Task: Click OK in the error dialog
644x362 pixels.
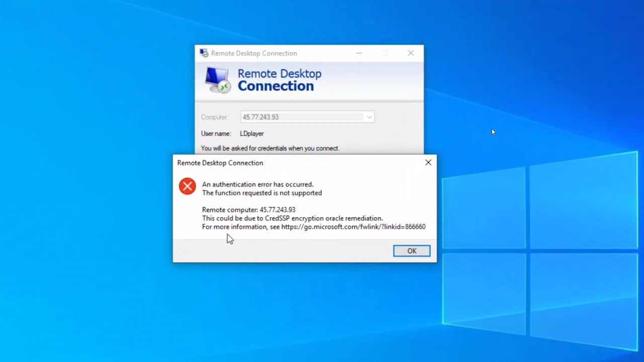Action: click(412, 251)
